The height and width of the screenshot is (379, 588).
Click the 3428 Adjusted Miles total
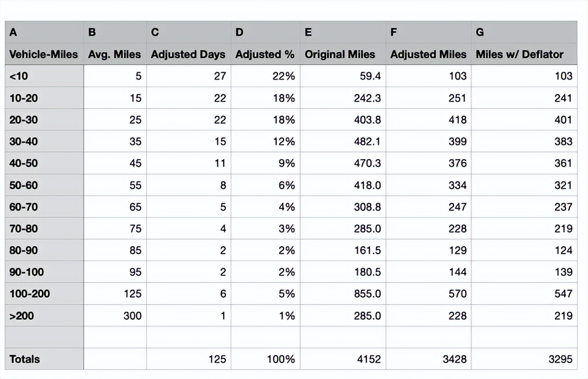coord(428,359)
